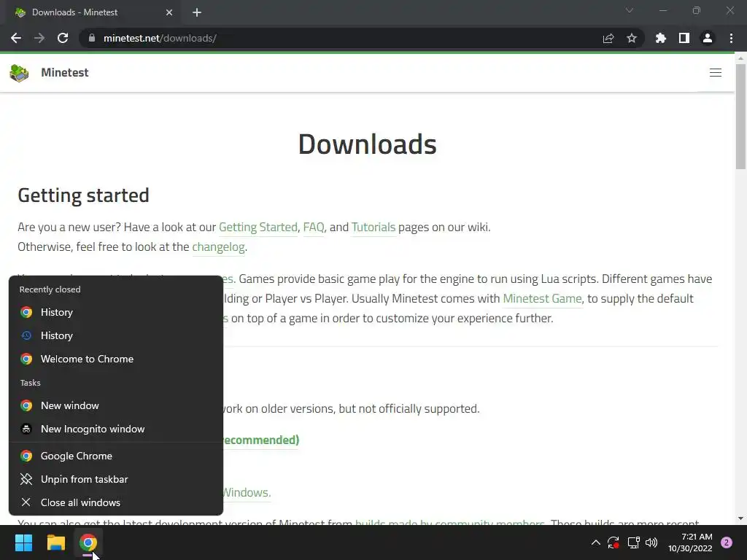Open the network tray icon

(633, 542)
